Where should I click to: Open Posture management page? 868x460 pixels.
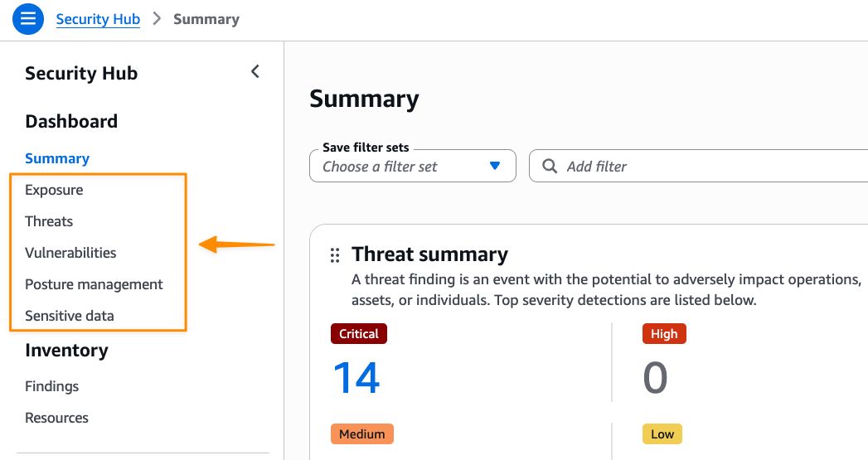pos(94,284)
